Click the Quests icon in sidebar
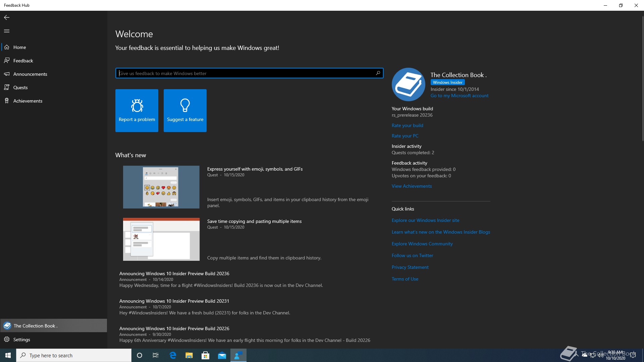 tap(7, 87)
